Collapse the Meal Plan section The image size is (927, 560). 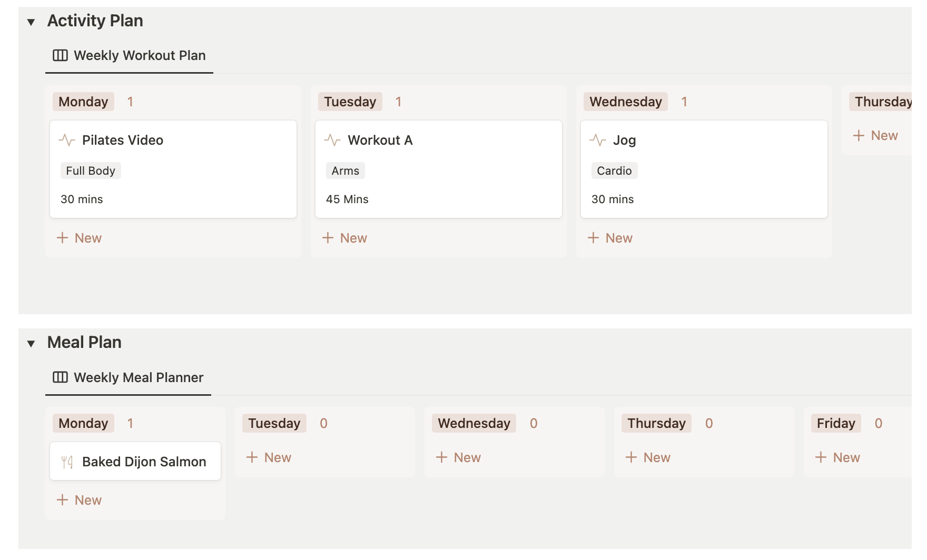point(31,343)
